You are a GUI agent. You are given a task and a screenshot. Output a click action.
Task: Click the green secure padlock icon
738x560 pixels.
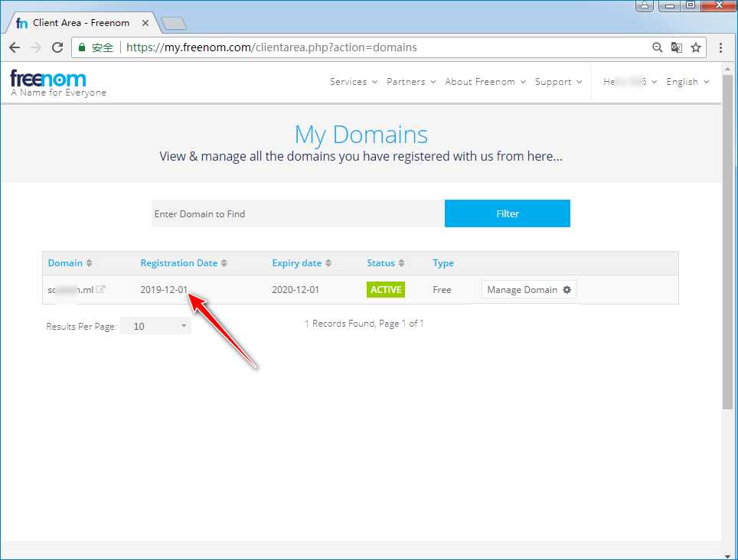(82, 47)
